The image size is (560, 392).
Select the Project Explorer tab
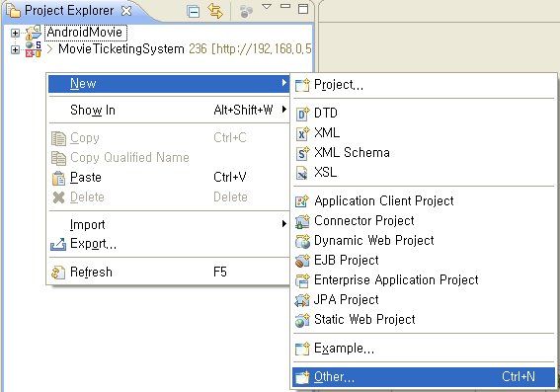69,11
